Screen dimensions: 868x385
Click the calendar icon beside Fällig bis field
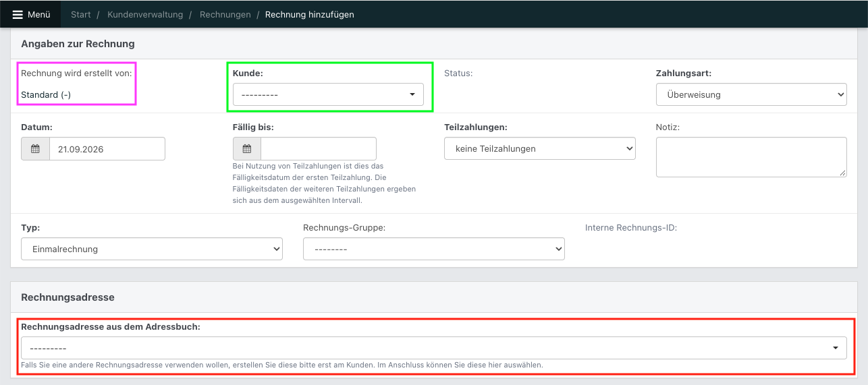coord(247,149)
